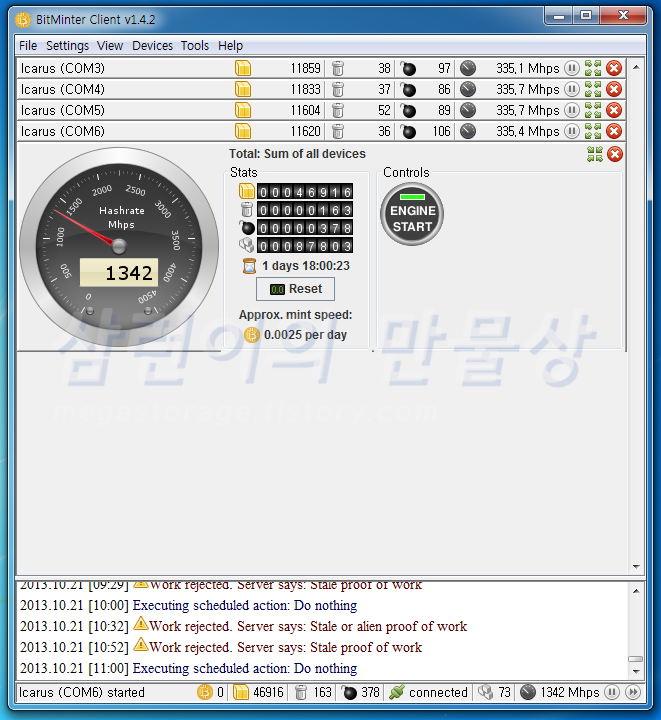Click the status bar trash icon

pos(301,692)
